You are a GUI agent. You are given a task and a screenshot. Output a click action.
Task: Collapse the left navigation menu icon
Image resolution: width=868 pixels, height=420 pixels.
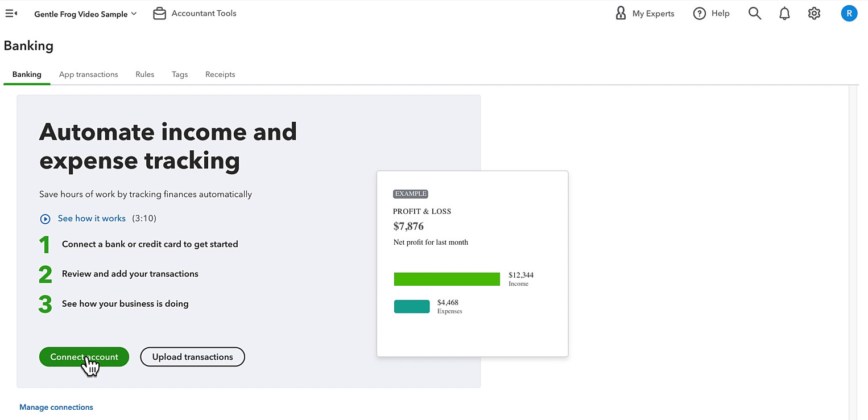click(x=11, y=14)
